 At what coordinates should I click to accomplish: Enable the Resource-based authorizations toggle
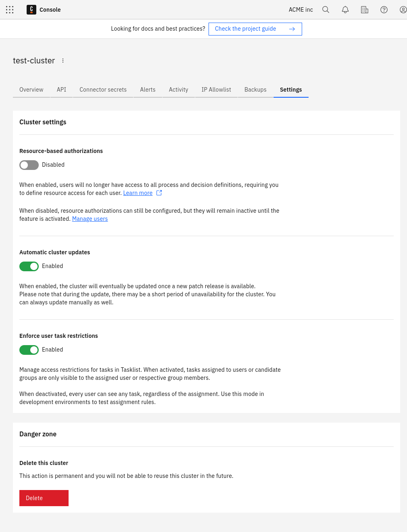(x=29, y=165)
